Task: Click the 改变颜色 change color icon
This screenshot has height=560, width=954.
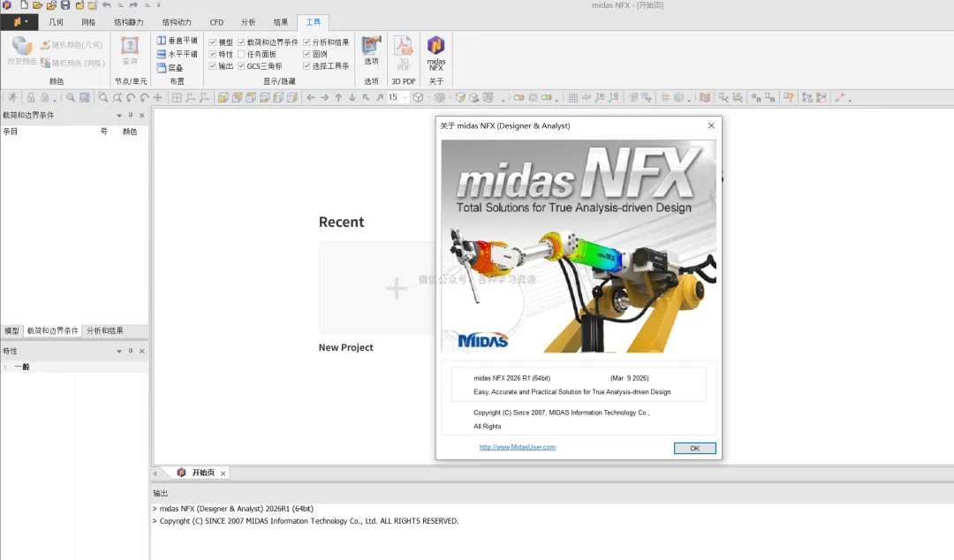Action: coord(21,50)
